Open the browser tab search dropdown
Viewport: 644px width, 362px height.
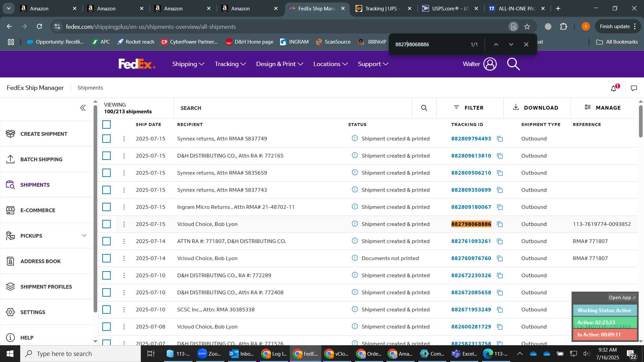tap(8, 8)
